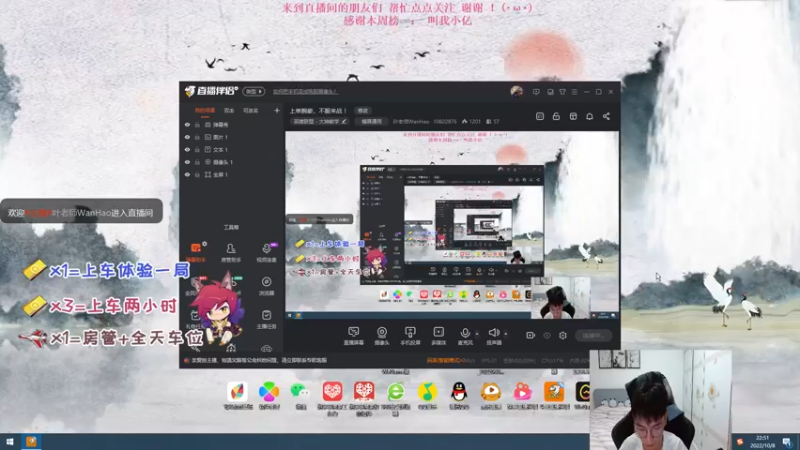800x450 pixels.
Task: Open settings with the gear icon
Action: pos(563,335)
